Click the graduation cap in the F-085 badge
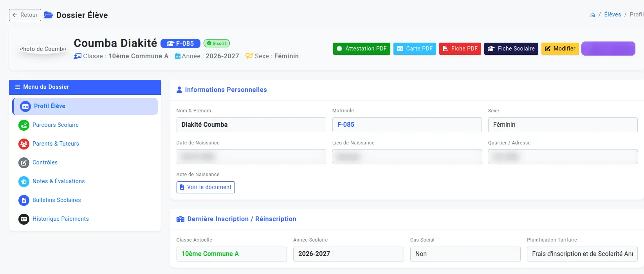 170,43
